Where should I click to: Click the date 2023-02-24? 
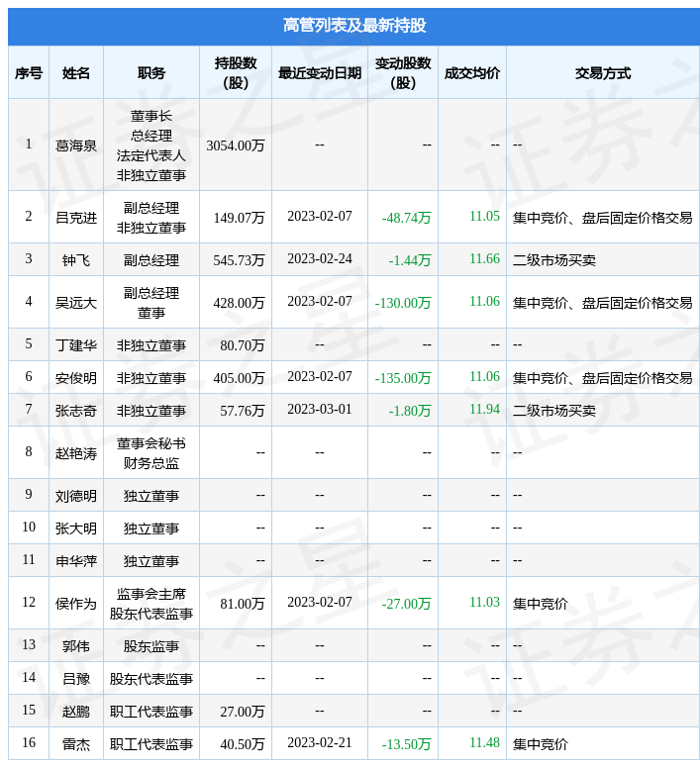coord(320,258)
